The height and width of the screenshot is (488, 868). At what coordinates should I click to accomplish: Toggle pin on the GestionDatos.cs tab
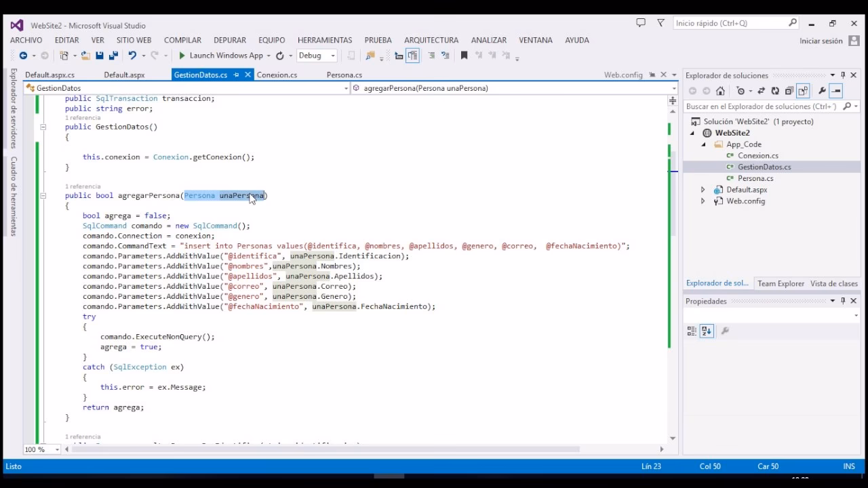click(x=236, y=75)
